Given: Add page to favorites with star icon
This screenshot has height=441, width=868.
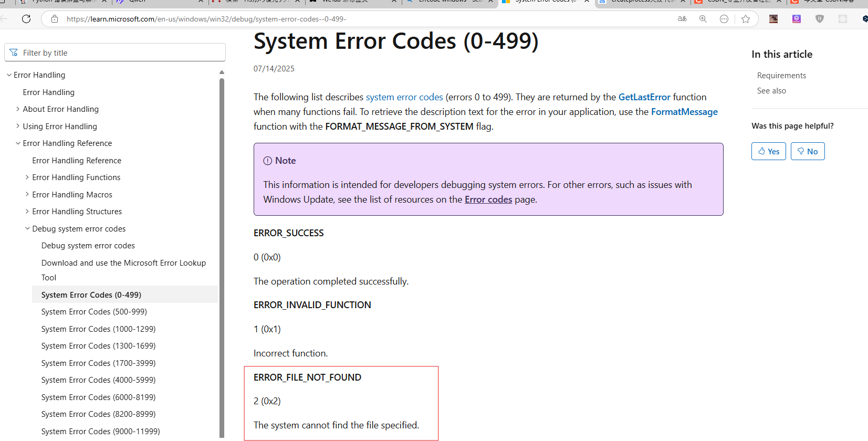Looking at the screenshot, I should pyautogui.click(x=746, y=19).
